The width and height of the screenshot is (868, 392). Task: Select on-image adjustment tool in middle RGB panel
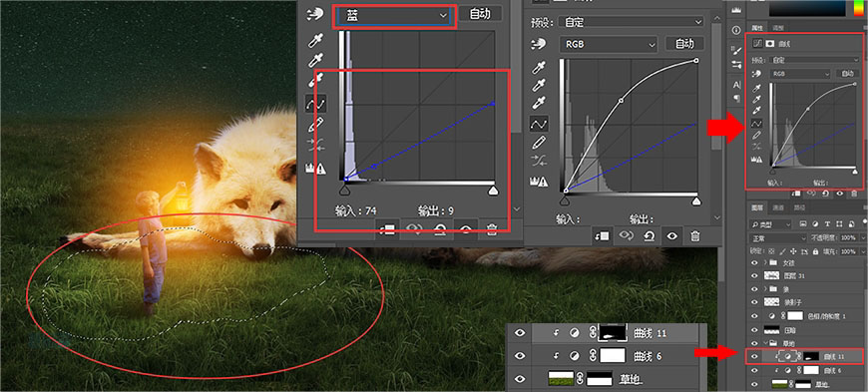click(539, 44)
